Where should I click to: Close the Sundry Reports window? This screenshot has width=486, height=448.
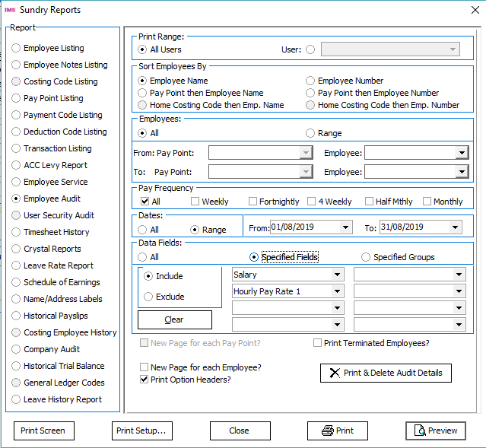[x=469, y=11]
